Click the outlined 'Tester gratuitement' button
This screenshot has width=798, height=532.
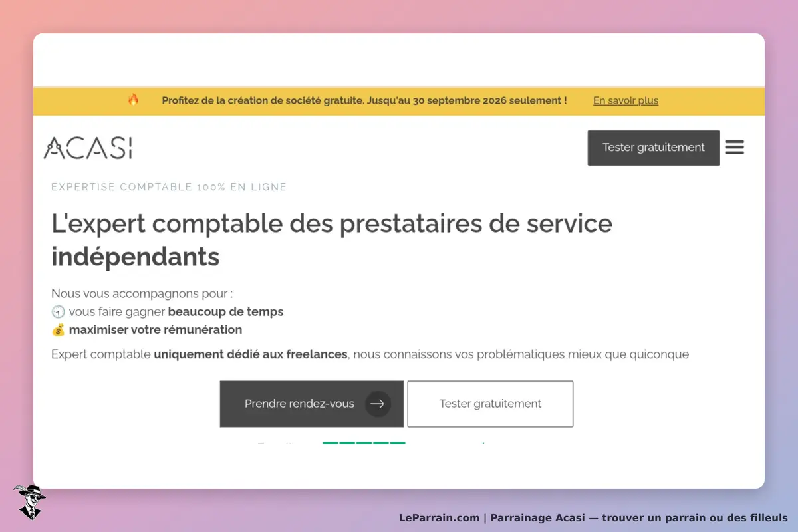pyautogui.click(x=490, y=404)
